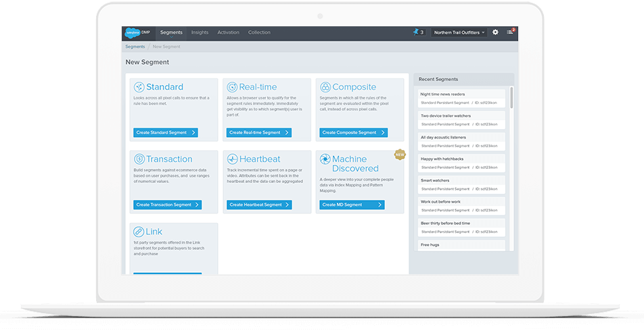
Task: Click the Create Real-time Segment button
Action: pos(258,132)
